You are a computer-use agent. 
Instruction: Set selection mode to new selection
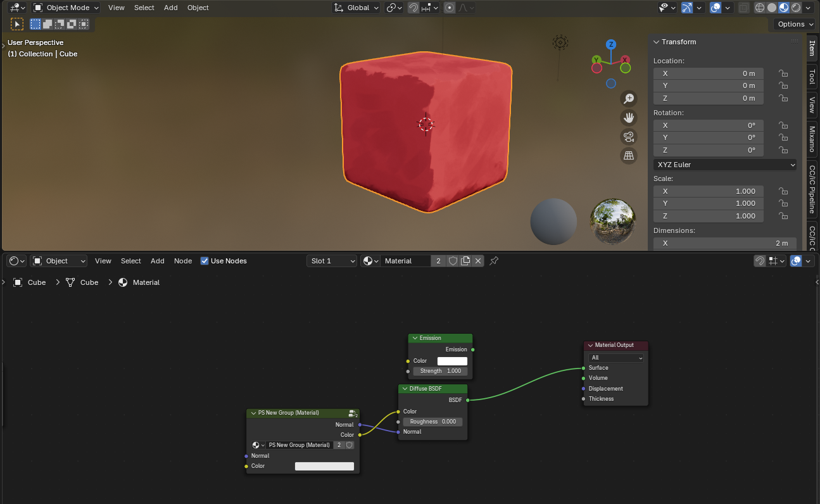pyautogui.click(x=35, y=24)
